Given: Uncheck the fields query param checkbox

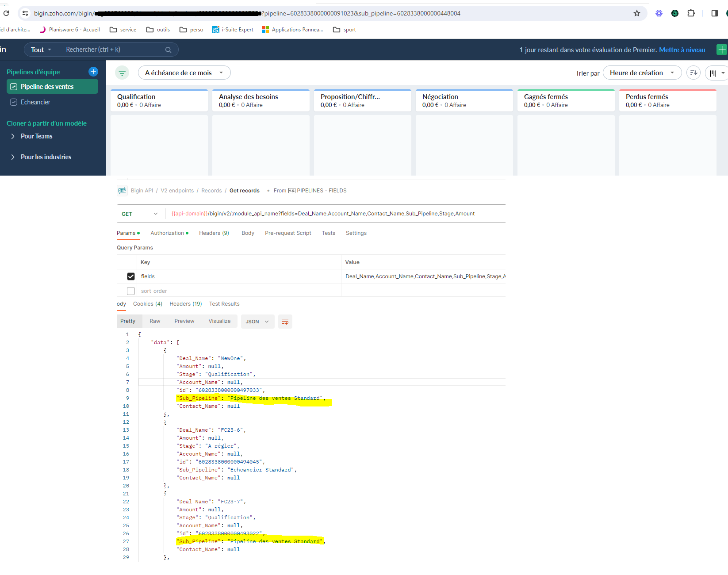Looking at the screenshot, I should (131, 276).
